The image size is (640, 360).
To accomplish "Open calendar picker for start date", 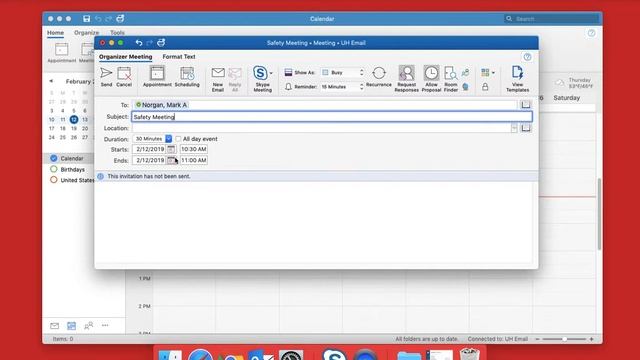I will (171, 149).
